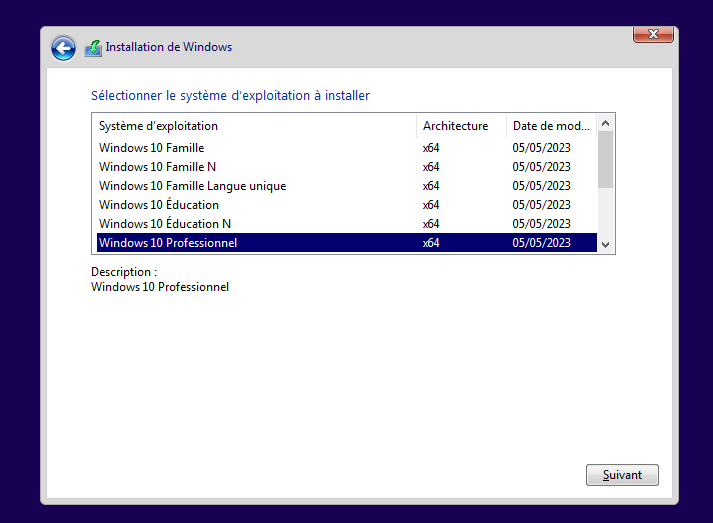713x523 pixels.
Task: Click the Description value Windows 10 Professionnel
Action: coord(160,287)
